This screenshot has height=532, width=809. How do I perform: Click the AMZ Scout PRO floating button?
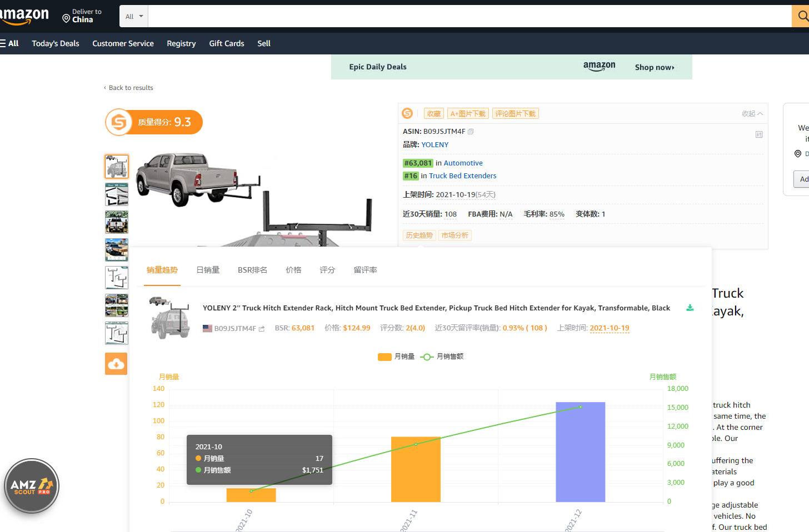pyautogui.click(x=32, y=486)
